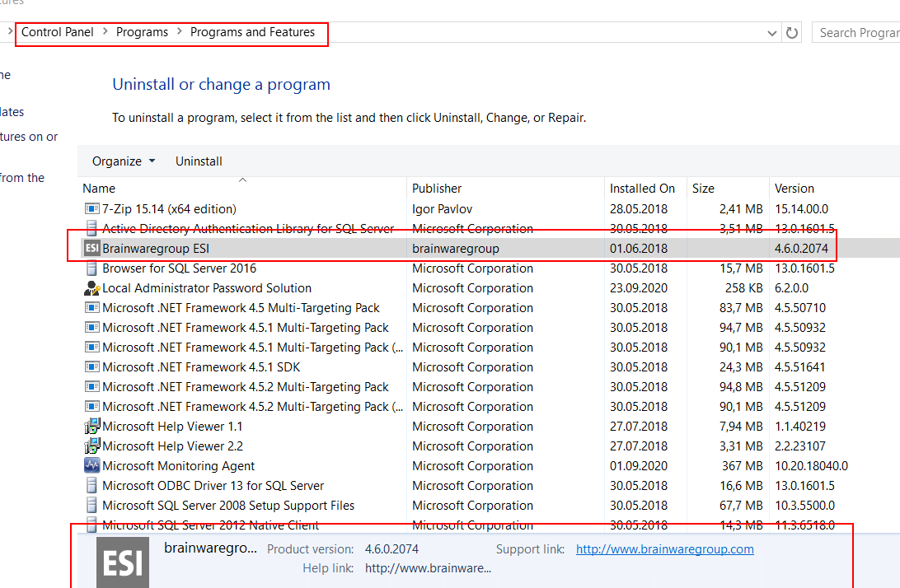Click the SQL Server 2008 Setup Support Files icon
The width and height of the screenshot is (900, 588).
91,505
